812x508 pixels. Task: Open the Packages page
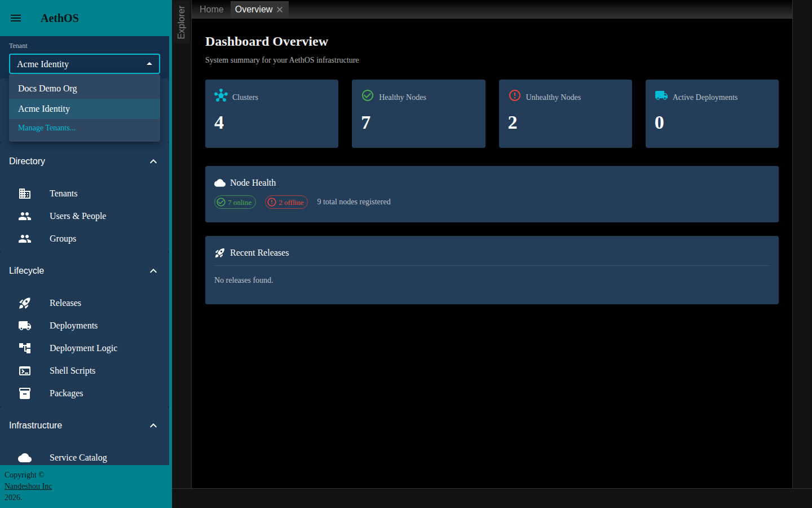pos(85,393)
